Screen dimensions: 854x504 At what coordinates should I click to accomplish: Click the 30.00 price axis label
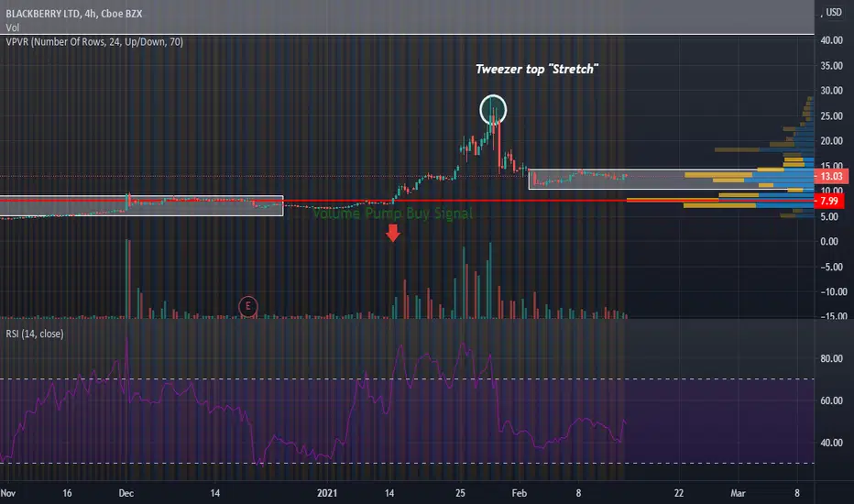pyautogui.click(x=832, y=91)
